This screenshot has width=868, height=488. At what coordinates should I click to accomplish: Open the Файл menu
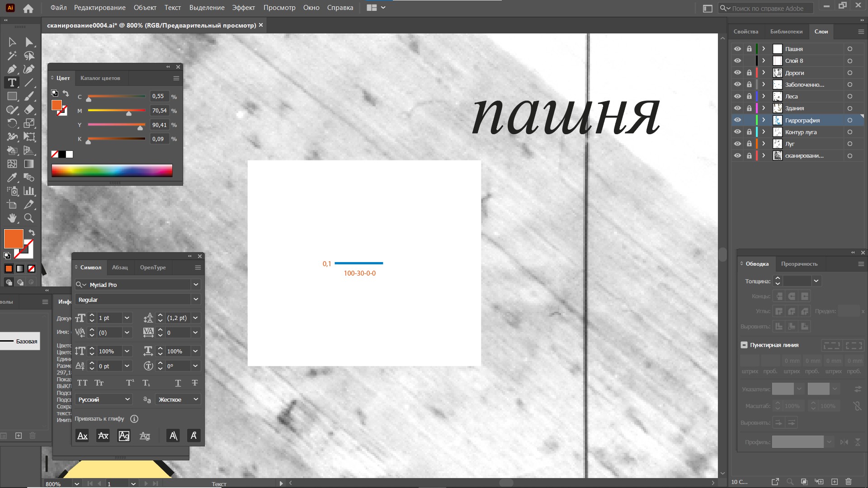tap(58, 8)
